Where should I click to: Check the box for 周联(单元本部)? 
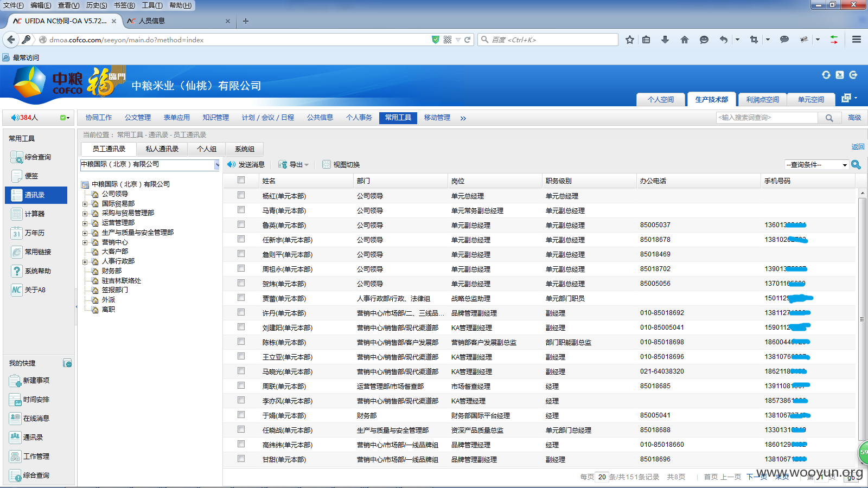(x=241, y=386)
